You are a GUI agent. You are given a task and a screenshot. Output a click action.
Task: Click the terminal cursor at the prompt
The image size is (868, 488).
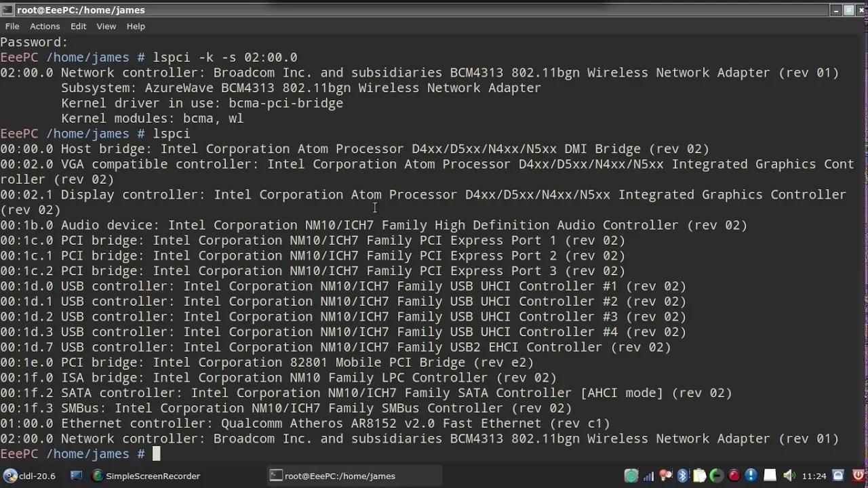pyautogui.click(x=155, y=453)
